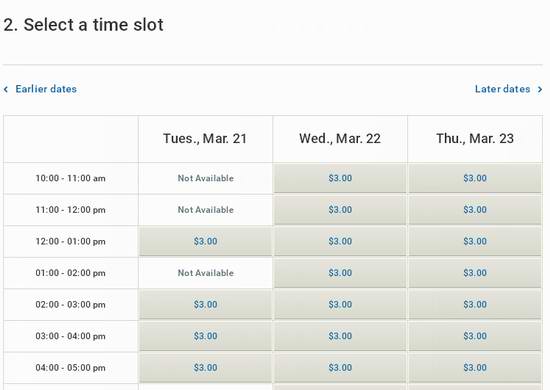The image size is (550, 390).
Task: Choose Wednesday 10:00 - 11:00 am $3.00 slot
Action: coord(340,178)
